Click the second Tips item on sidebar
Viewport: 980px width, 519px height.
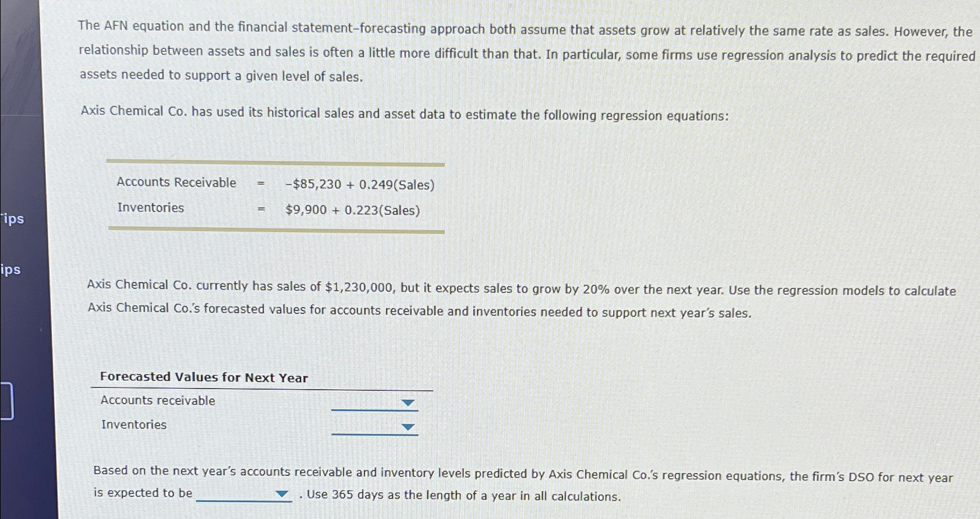(x=10, y=270)
